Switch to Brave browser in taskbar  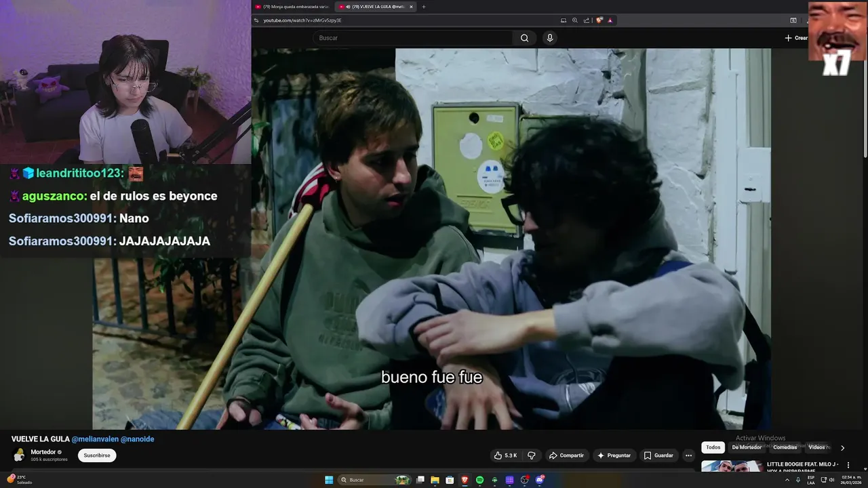[465, 480]
